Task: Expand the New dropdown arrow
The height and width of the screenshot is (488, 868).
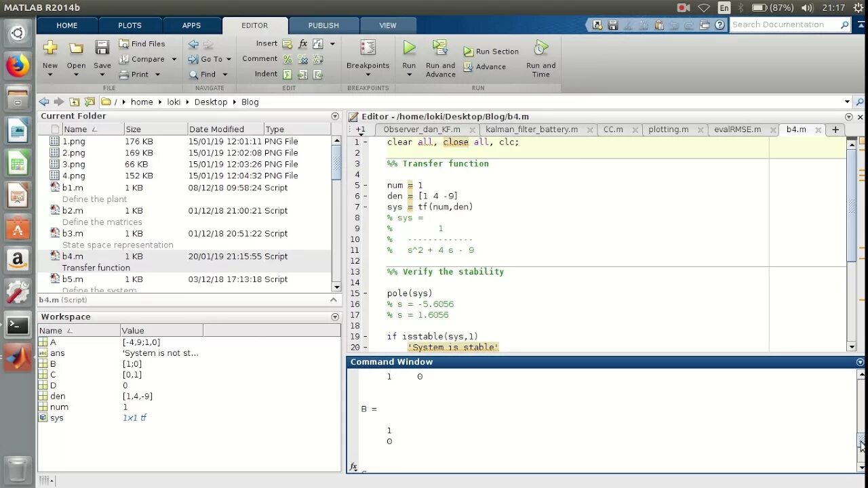Action: point(50,75)
